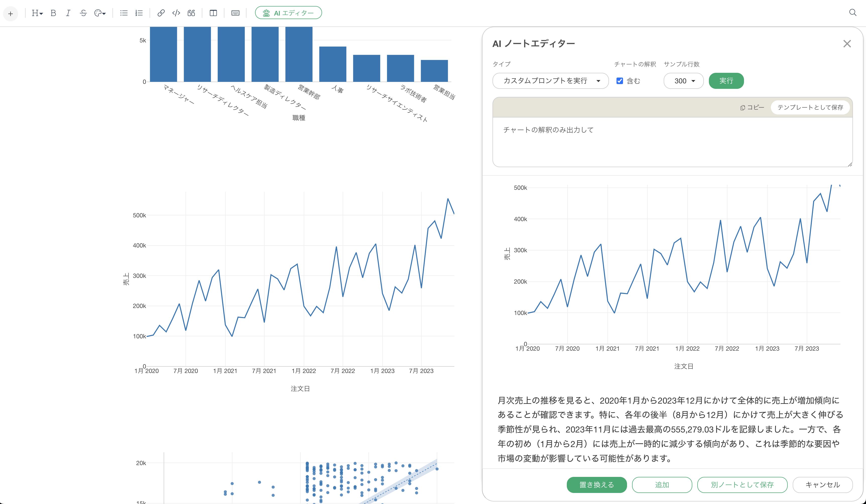The image size is (866, 504).
Task: Open the heading level dropdown
Action: [37, 13]
